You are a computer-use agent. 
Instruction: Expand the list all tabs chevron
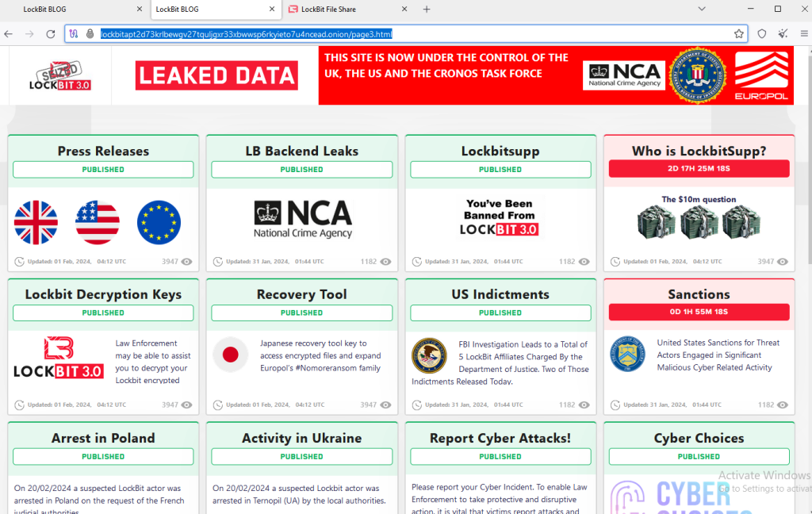click(702, 9)
